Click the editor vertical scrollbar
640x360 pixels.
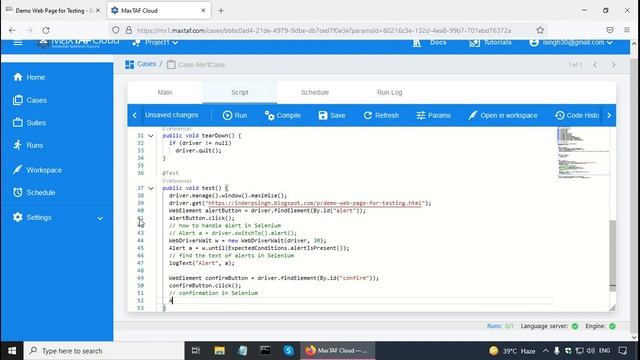613,255
